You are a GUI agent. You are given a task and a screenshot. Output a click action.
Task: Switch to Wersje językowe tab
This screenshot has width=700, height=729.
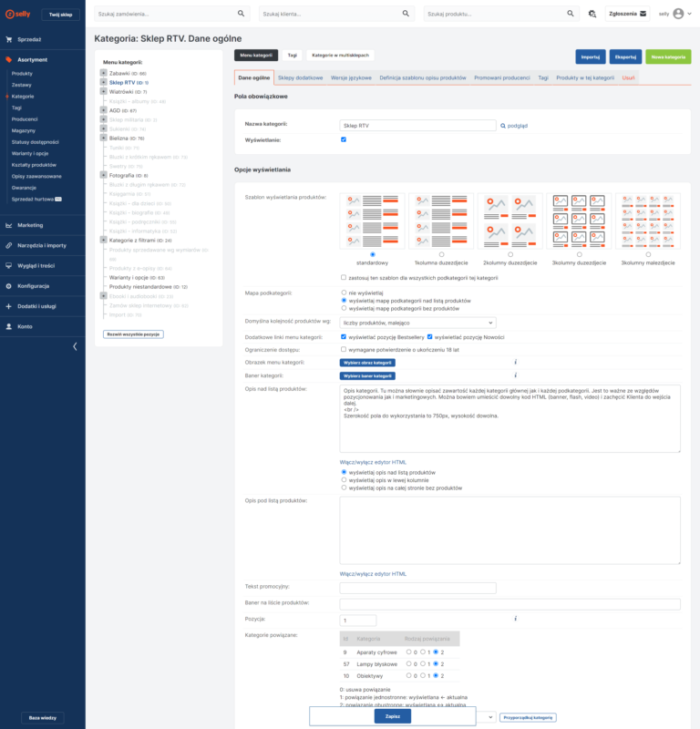pos(352,78)
